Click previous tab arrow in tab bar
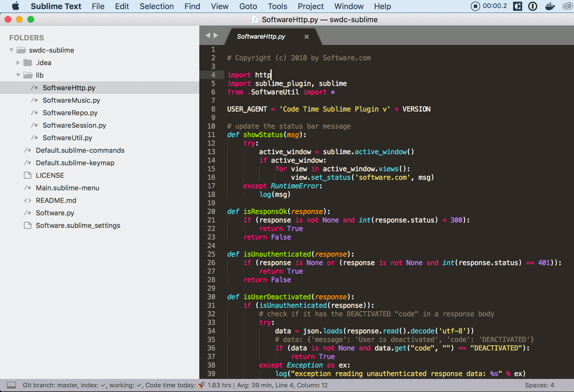 pos(208,35)
